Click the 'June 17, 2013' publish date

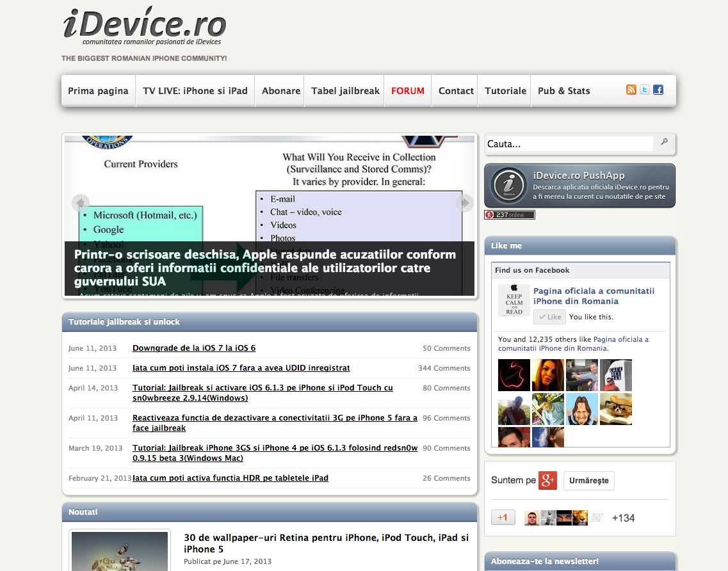pos(247,561)
